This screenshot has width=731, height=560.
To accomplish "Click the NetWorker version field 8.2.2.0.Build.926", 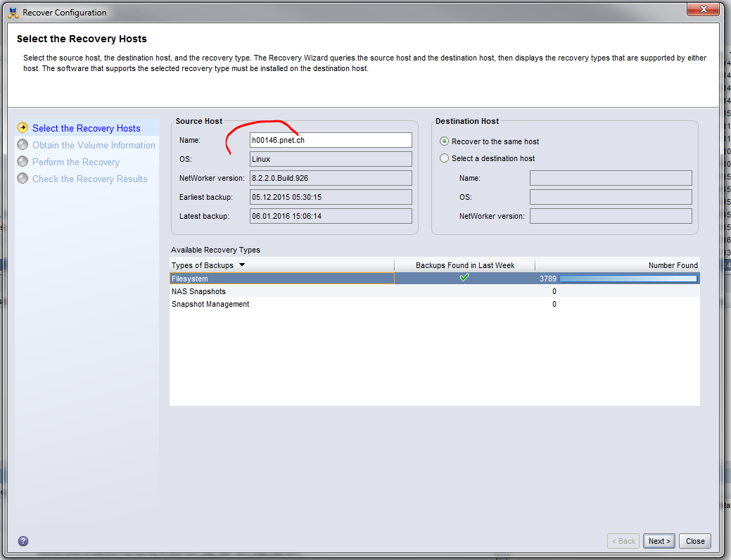I will pyautogui.click(x=331, y=178).
